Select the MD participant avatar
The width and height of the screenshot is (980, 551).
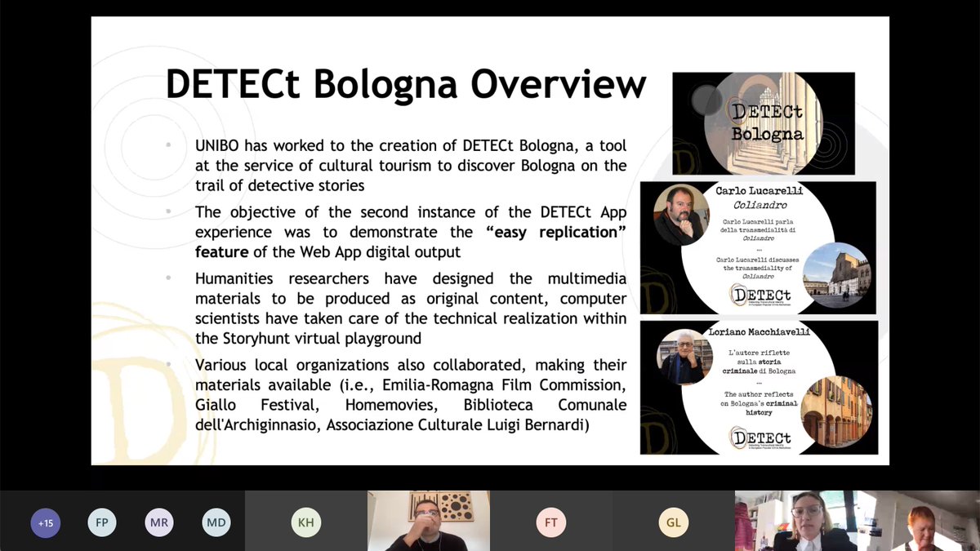pos(216,522)
